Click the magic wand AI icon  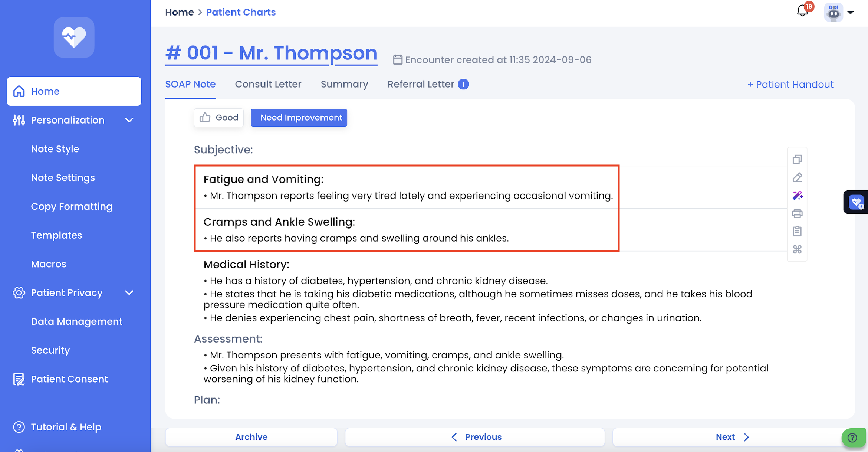click(x=797, y=196)
